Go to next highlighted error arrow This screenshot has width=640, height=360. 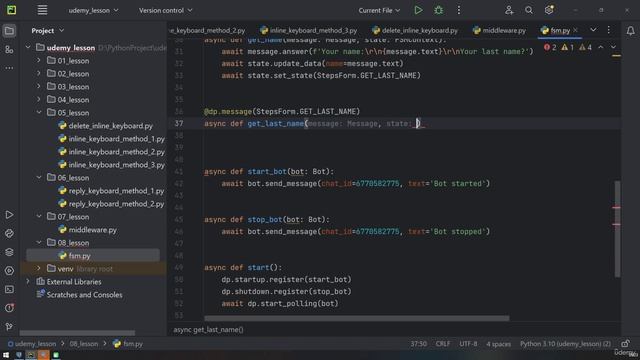click(x=613, y=47)
